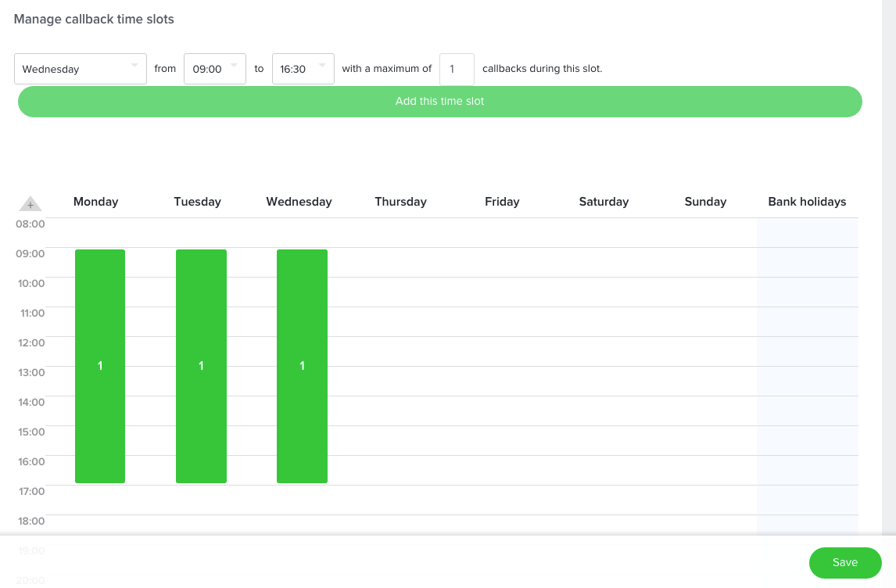Click the Saturday column header

tap(604, 202)
